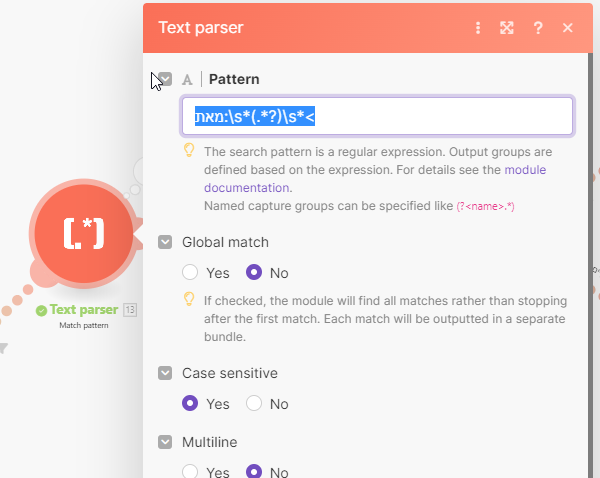Screen dimensions: 600x478
Task: Set Global match to No
Action: (x=254, y=272)
